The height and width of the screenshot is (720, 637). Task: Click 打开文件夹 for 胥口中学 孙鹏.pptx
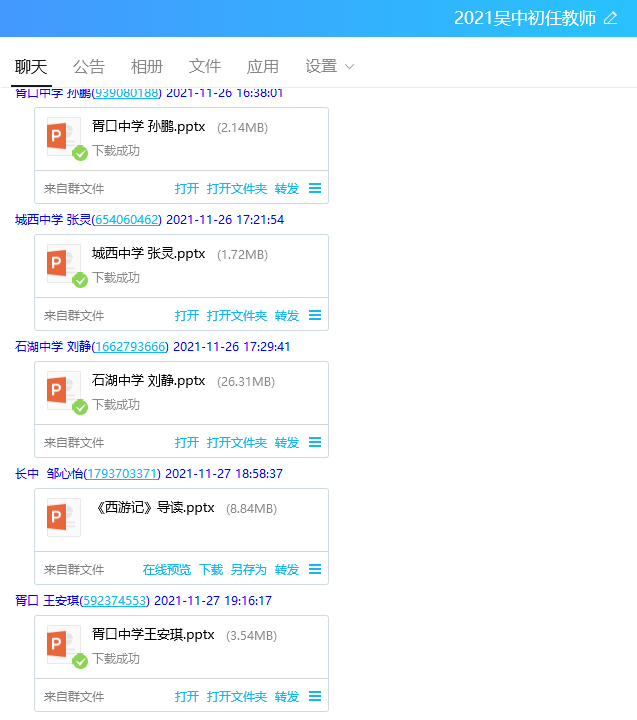pos(237,189)
